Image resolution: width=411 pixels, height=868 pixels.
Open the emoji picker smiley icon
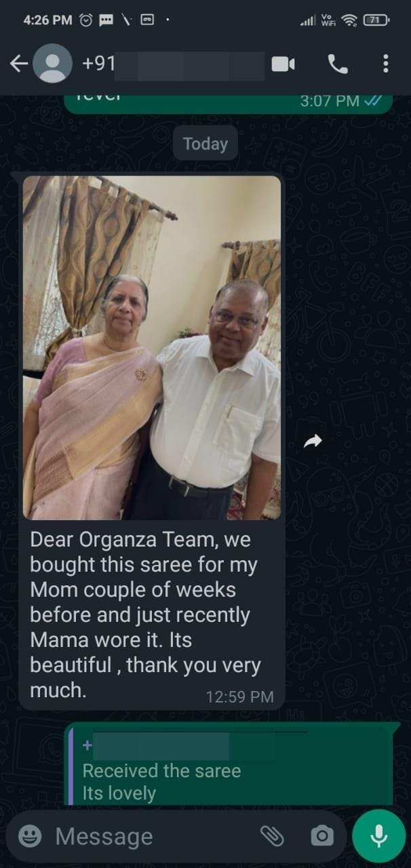(30, 836)
